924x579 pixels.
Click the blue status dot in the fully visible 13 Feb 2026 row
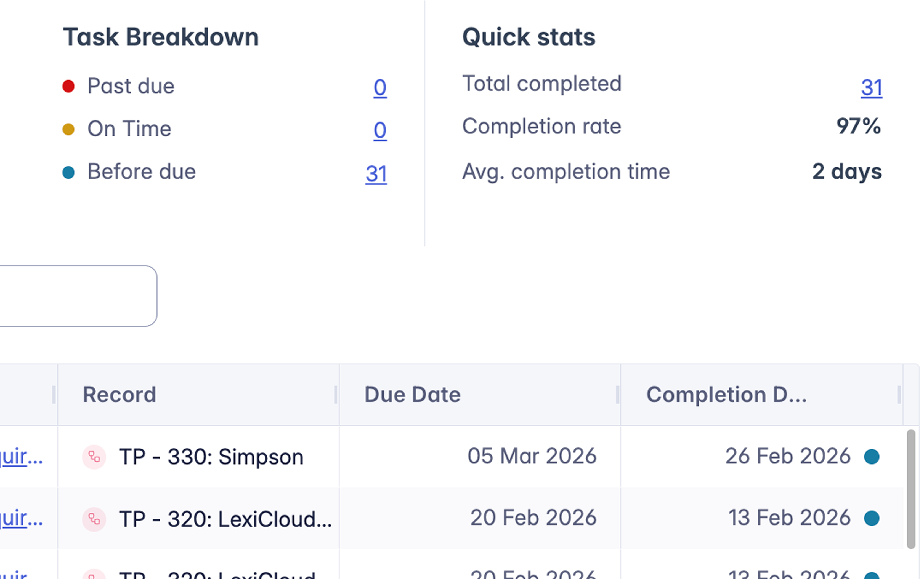pos(871,519)
